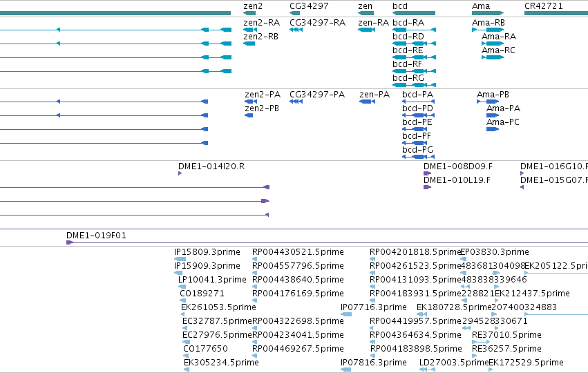Click the zen gene feature

point(366,13)
